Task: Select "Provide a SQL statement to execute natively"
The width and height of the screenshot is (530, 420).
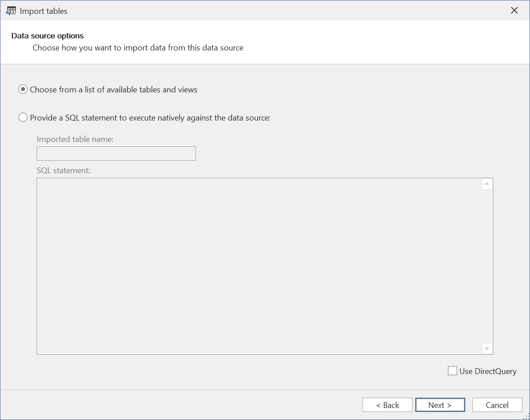Action: click(23, 117)
